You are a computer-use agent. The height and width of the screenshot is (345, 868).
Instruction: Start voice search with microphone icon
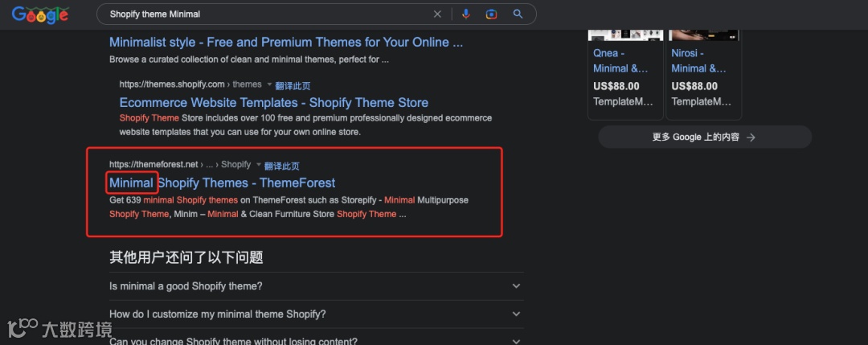[x=466, y=14]
